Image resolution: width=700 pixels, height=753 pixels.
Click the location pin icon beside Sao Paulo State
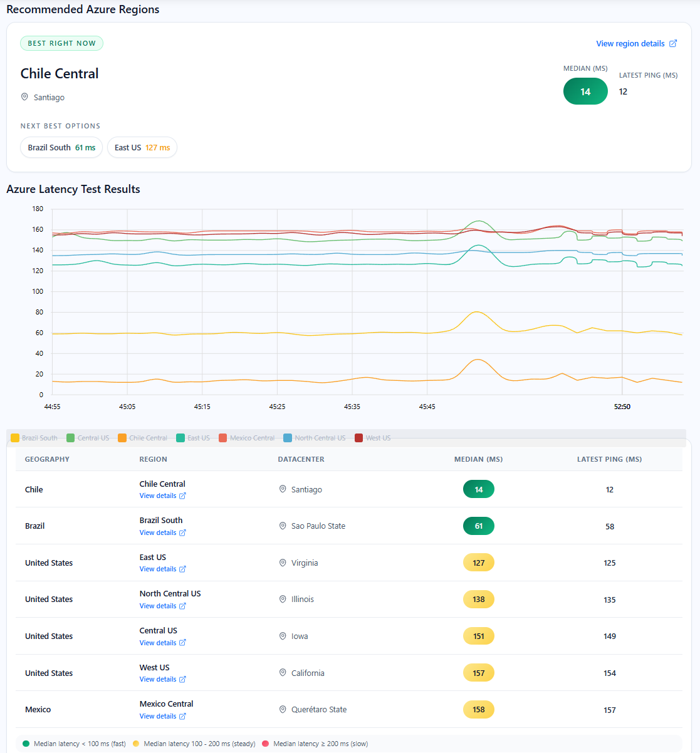pos(283,526)
